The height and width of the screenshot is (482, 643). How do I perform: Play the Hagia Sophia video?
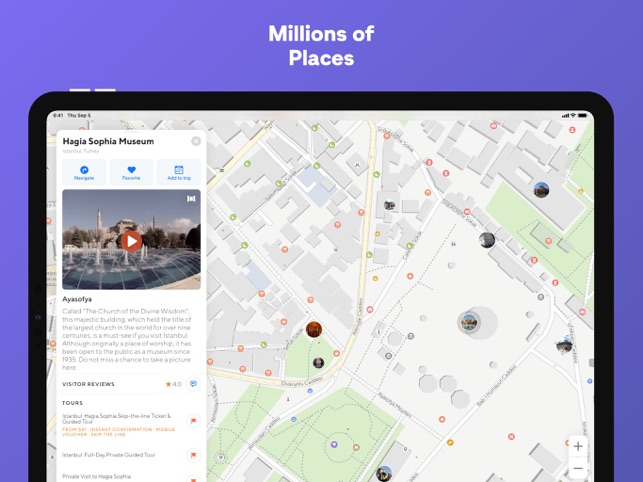click(x=131, y=241)
